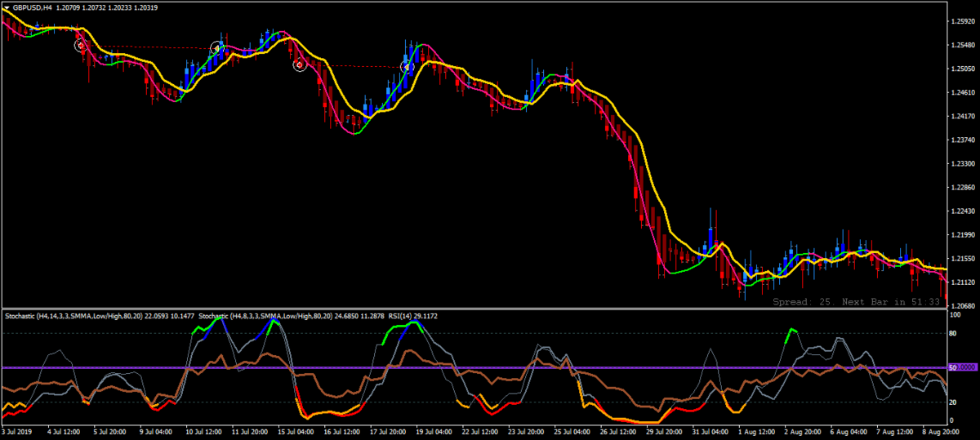This screenshot has height=440, width=980.
Task: Select the Stochastic (H4,14,3,3) indicator label
Action: 99,315
